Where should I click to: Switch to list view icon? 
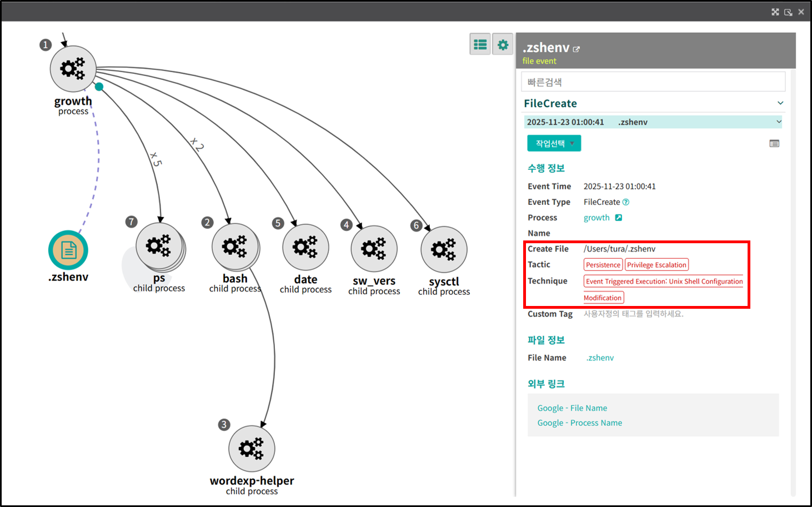point(480,44)
